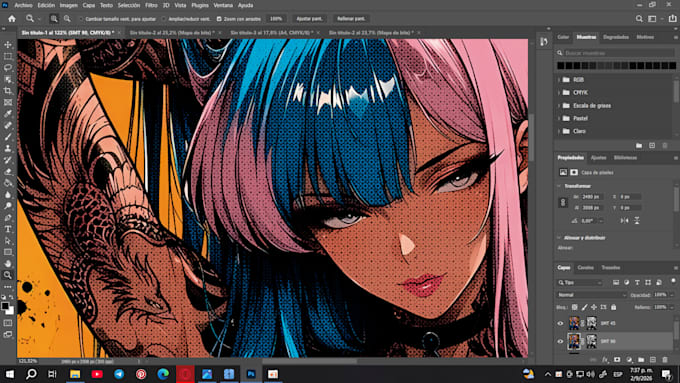
Task: Select the Move tool
Action: (x=8, y=45)
